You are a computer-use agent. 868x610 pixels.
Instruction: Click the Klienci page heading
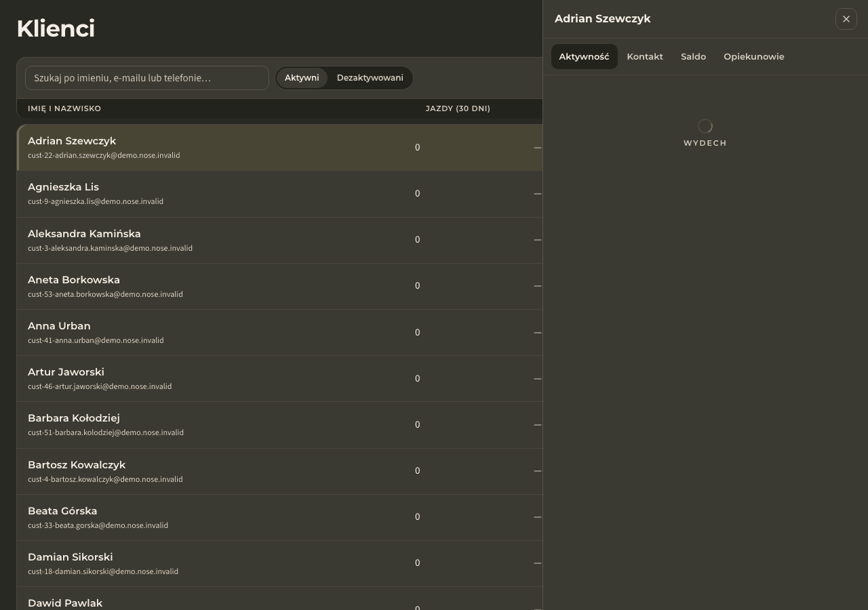(x=56, y=28)
